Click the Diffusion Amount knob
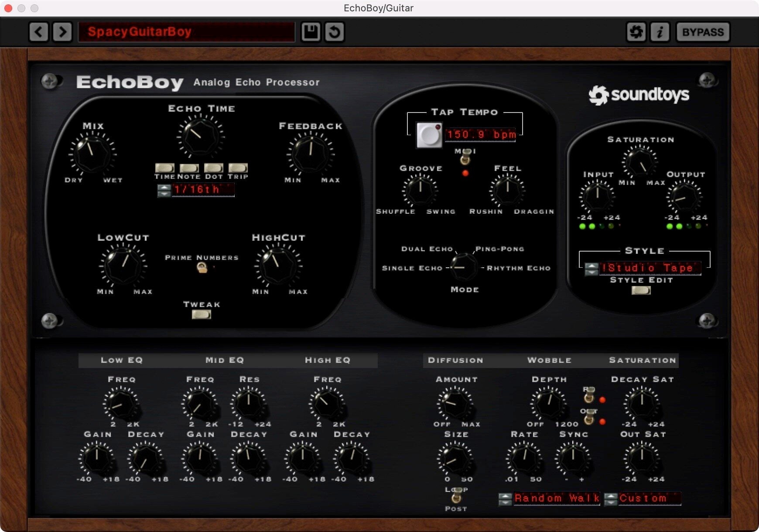This screenshot has height=532, width=759. point(455,404)
